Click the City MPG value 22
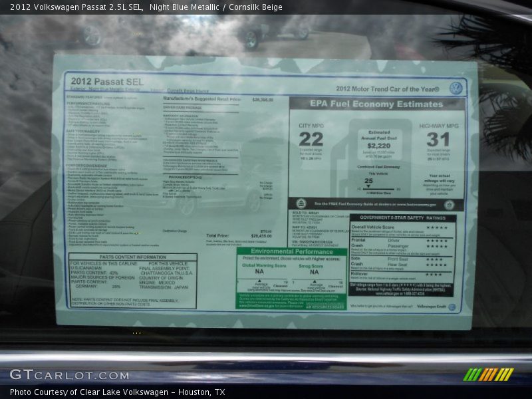 (x=311, y=139)
